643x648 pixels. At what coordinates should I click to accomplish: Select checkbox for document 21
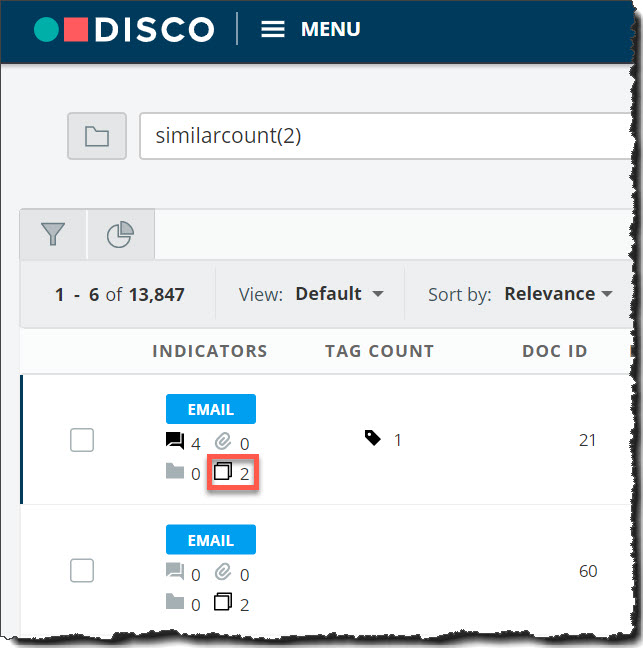tap(82, 440)
